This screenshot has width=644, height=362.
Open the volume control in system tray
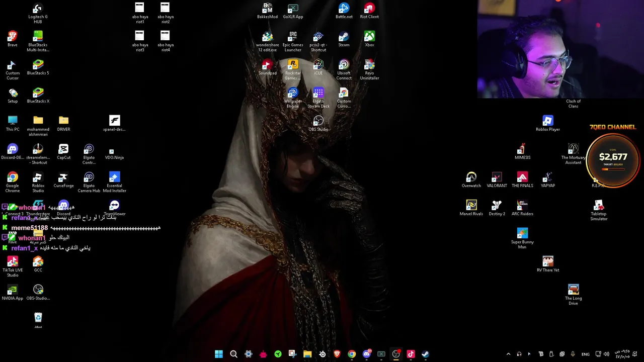pos(606,354)
